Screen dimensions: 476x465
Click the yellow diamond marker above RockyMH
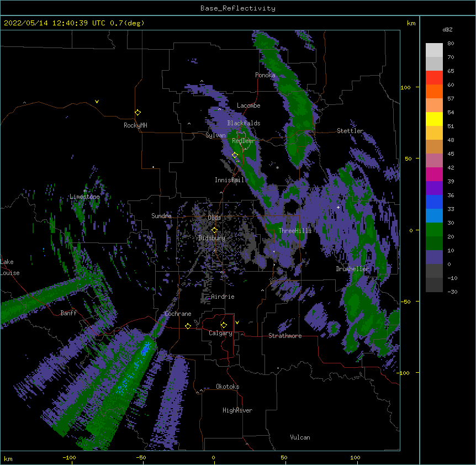(x=138, y=112)
